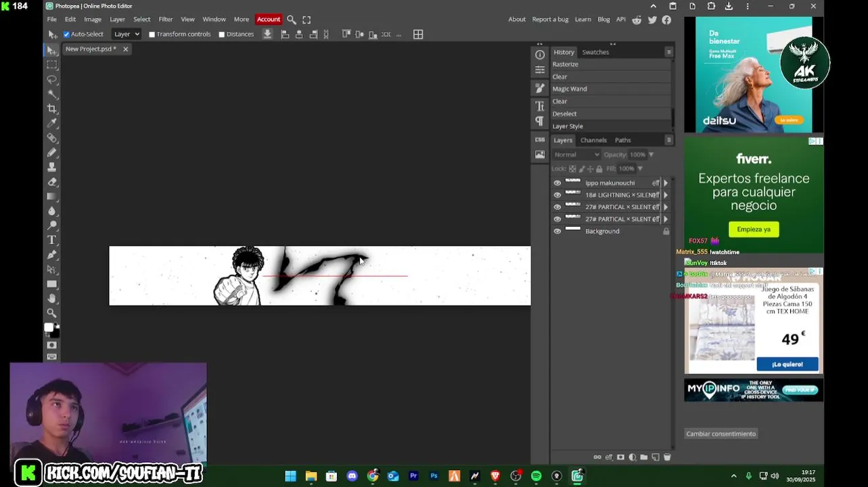Toggle Quick Mask mode icon
The width and height of the screenshot is (868, 487).
point(51,345)
